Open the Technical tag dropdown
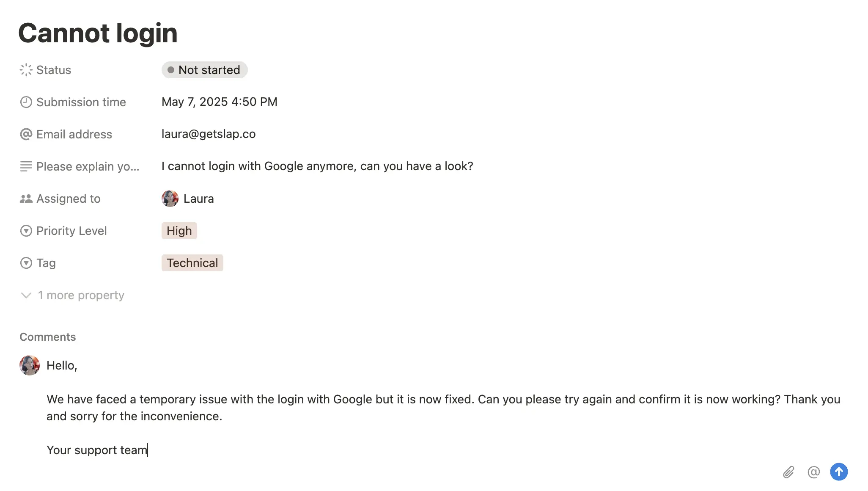This screenshot has height=491, width=868. coord(192,263)
